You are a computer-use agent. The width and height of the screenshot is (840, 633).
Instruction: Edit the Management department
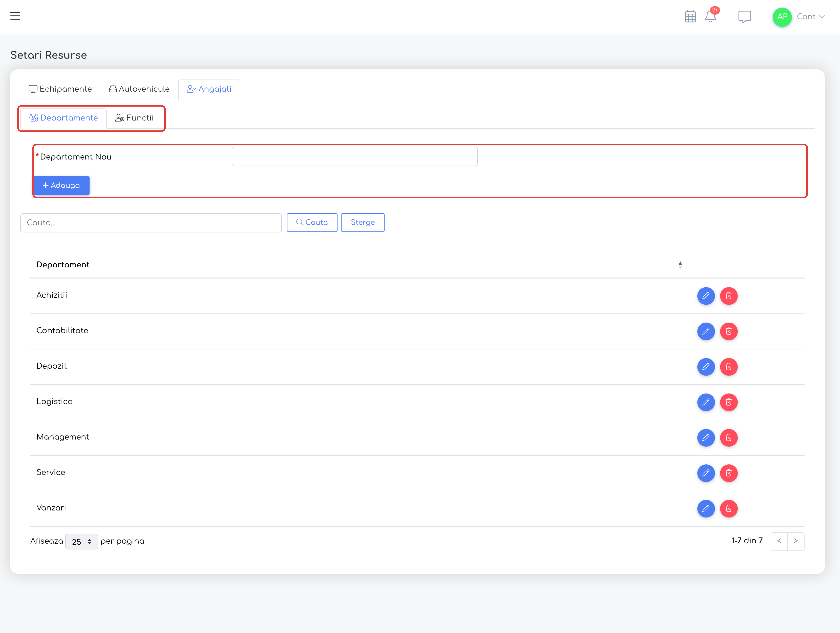click(x=706, y=438)
